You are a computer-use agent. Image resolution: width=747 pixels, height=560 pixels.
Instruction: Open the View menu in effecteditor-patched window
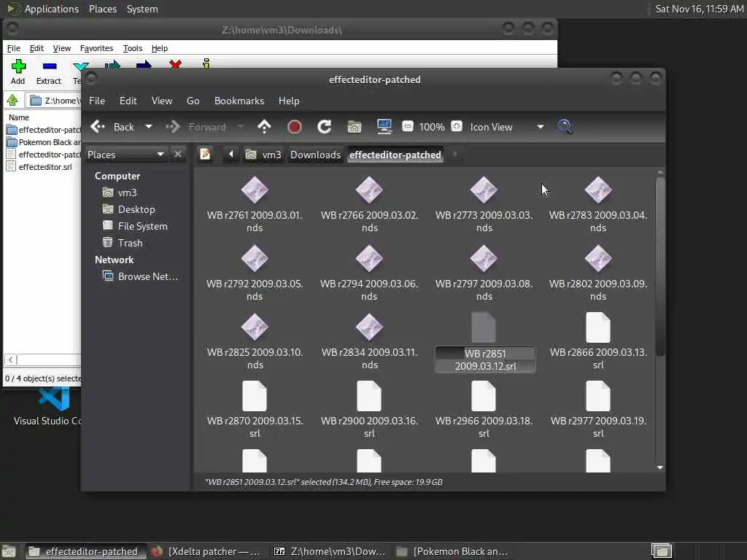pos(162,101)
